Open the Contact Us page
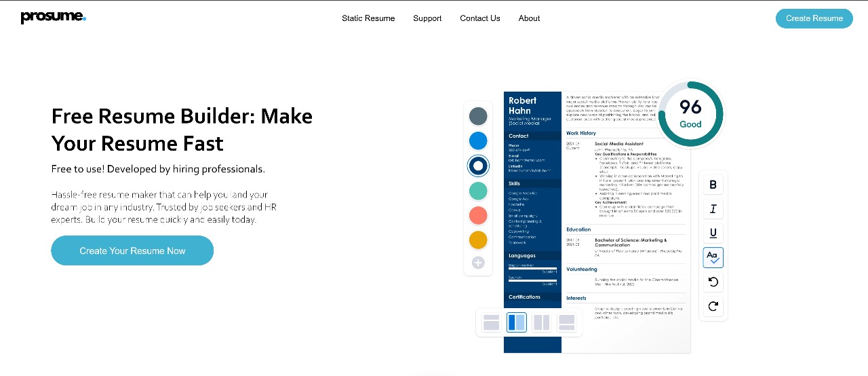The width and height of the screenshot is (868, 376). [x=480, y=18]
